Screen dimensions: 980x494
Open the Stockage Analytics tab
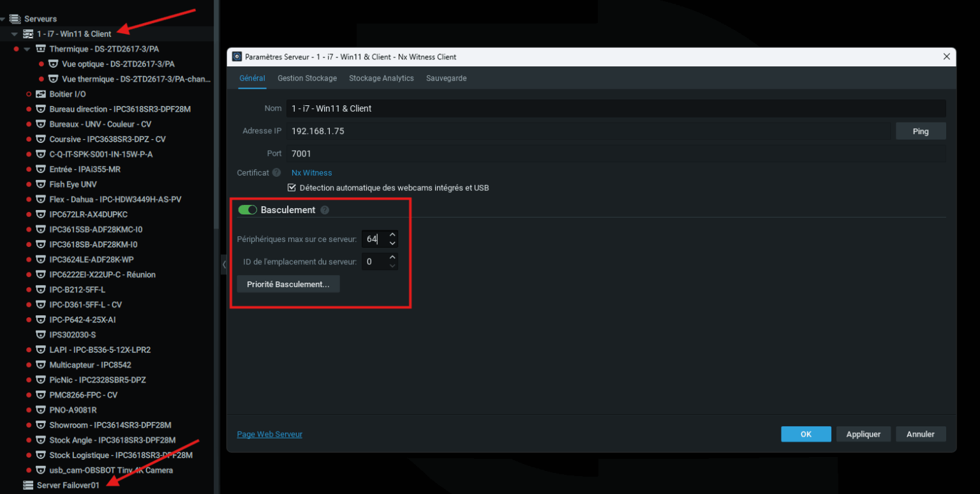[x=382, y=78]
